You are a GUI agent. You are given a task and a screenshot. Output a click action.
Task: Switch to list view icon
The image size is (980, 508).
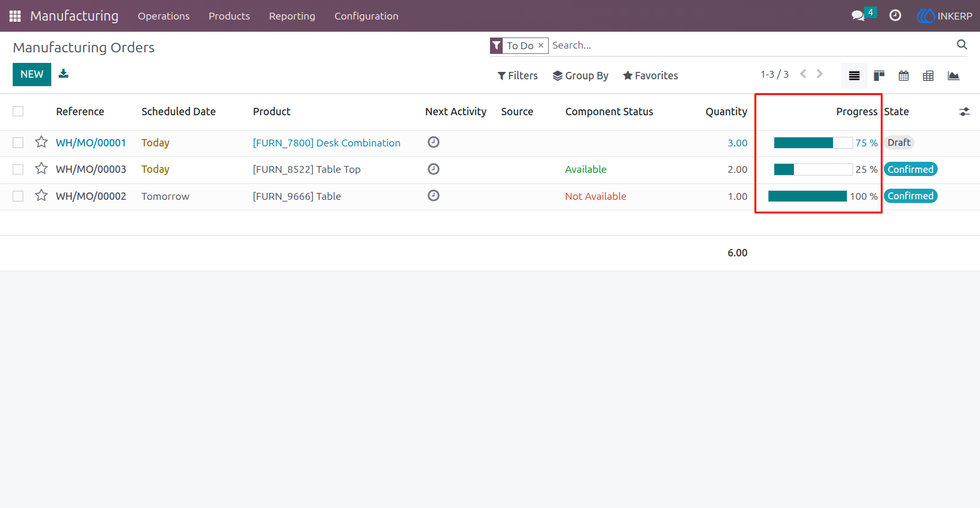pyautogui.click(x=854, y=76)
